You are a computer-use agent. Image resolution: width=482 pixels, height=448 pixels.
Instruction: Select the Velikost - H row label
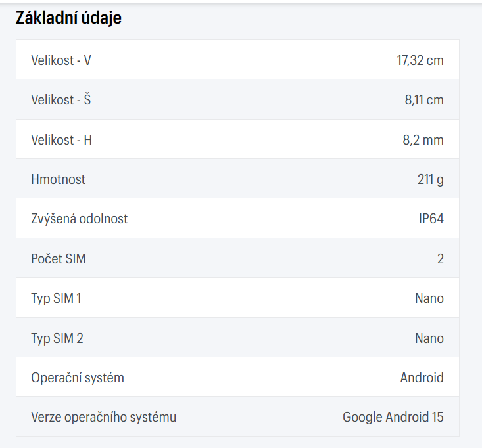coord(61,140)
